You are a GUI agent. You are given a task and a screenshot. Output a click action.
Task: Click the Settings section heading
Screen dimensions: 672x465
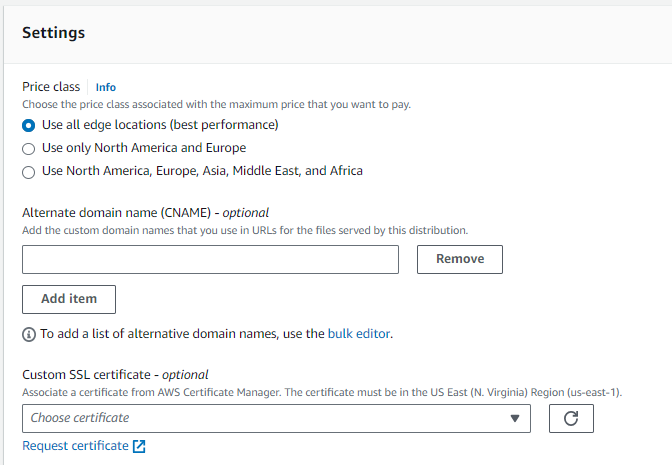(x=54, y=33)
